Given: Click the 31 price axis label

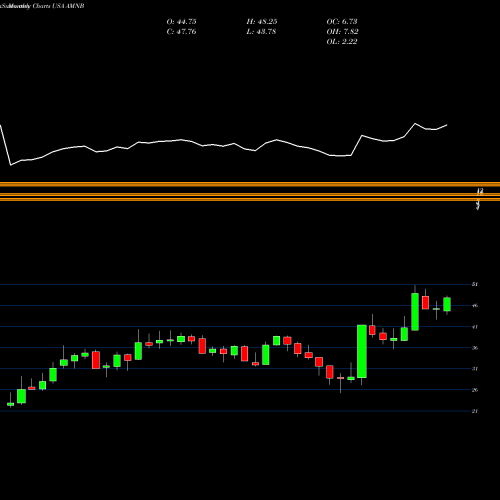Looking at the screenshot, I should (x=475, y=369).
